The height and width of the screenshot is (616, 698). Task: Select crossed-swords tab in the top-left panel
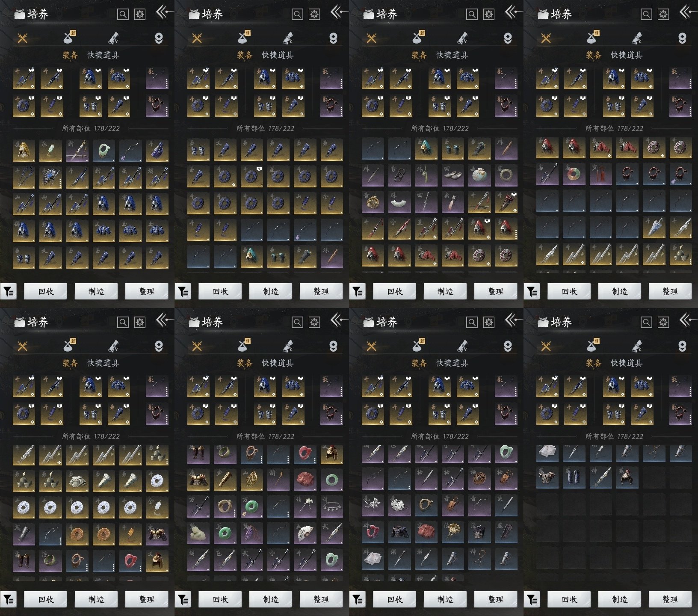pyautogui.click(x=22, y=38)
